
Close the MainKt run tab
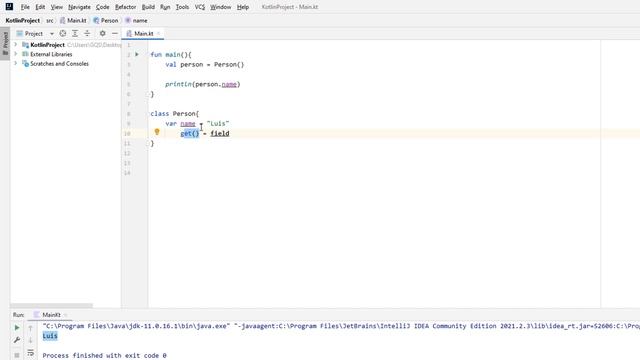click(65, 315)
